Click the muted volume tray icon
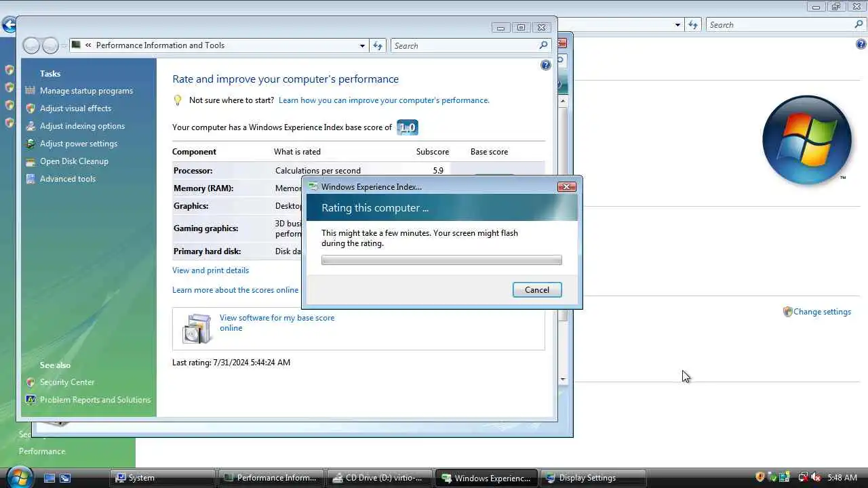 [x=816, y=477]
